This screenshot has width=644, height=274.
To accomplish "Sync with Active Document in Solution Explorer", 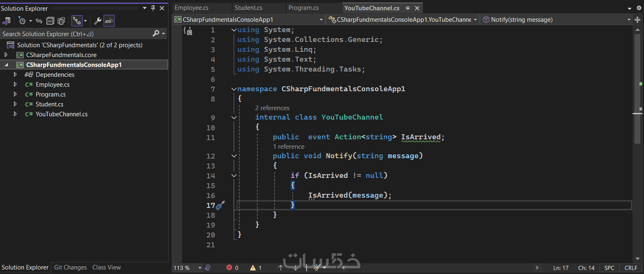I will coord(39,21).
